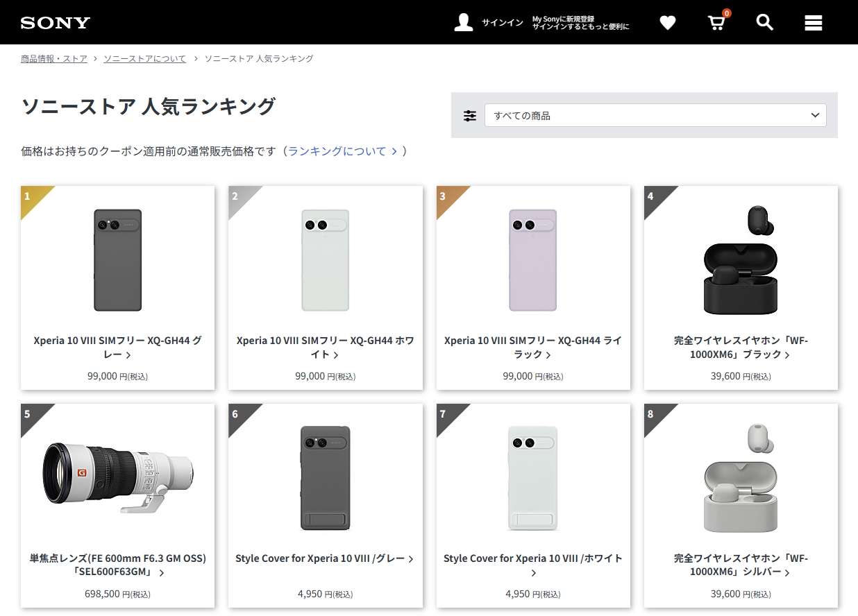Click 完全ワイヤレスイヤホン WF-1000XM6 ブラック title
The height and width of the screenshot is (616, 858).
coord(741,348)
